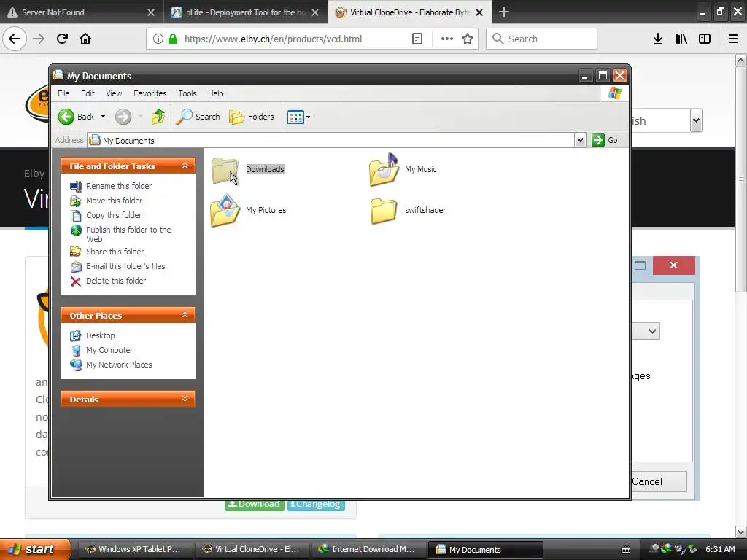747x560 pixels.
Task: Open the Back history dropdown arrow
Action: [x=103, y=117]
